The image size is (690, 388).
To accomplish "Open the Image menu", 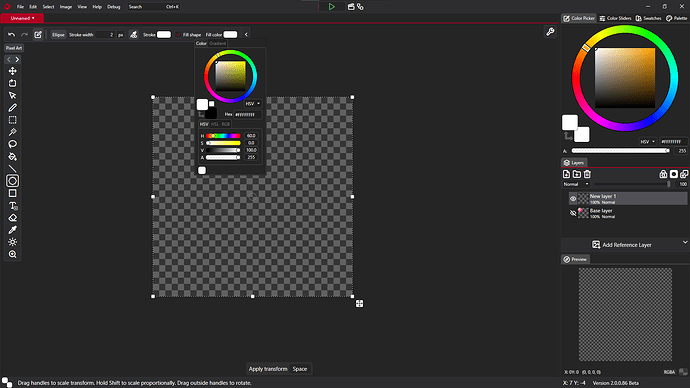I will [66, 7].
